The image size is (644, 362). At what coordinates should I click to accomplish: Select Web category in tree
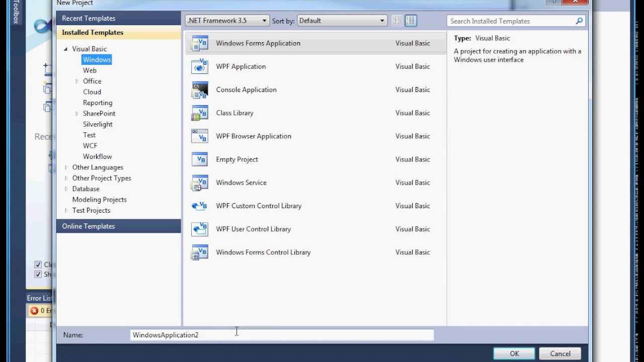tap(90, 70)
